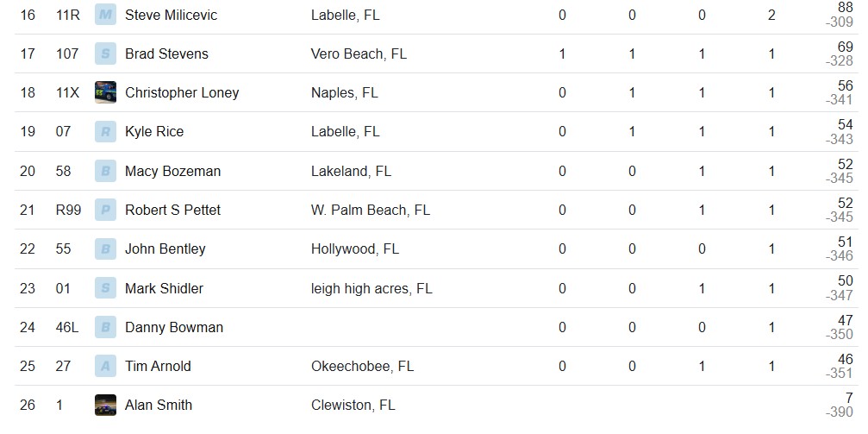The height and width of the screenshot is (434, 868).
Task: Click Brad Stevens' S avatar icon
Action: click(105, 53)
